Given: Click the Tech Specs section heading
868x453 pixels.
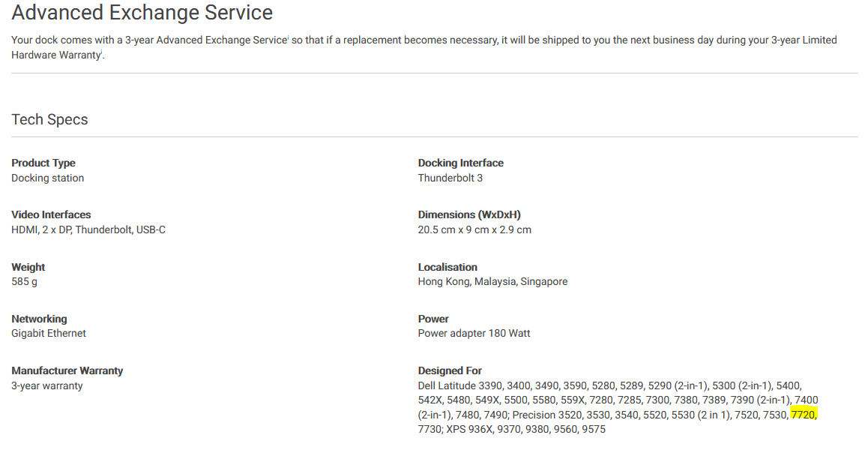Looking at the screenshot, I should [49, 119].
